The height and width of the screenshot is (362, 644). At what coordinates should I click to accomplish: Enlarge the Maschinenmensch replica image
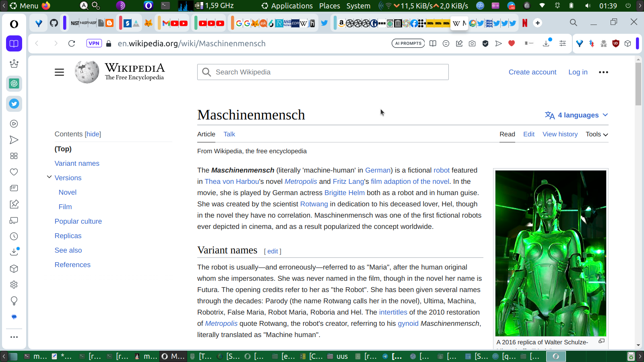(601, 341)
